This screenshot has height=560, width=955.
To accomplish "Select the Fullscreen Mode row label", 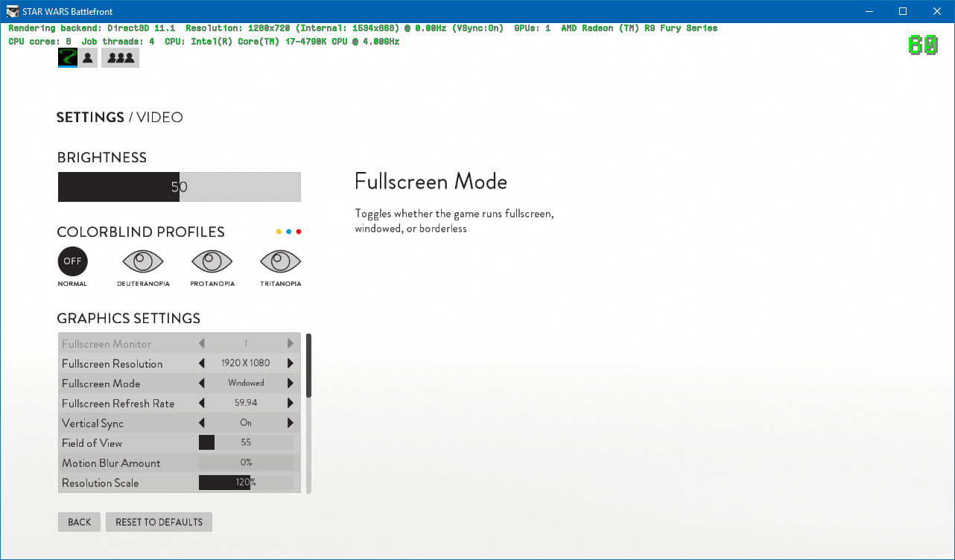I will 101,384.
